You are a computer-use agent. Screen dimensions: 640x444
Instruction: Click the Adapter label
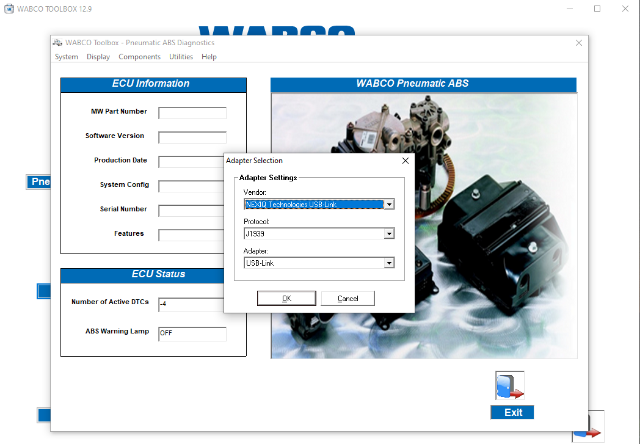point(256,251)
